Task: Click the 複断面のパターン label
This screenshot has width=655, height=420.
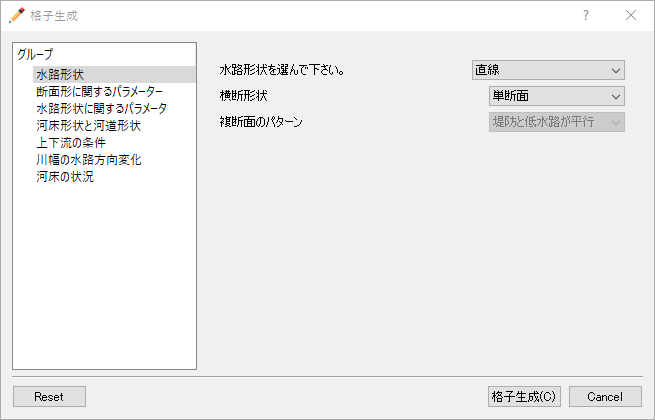Action: pos(261,122)
